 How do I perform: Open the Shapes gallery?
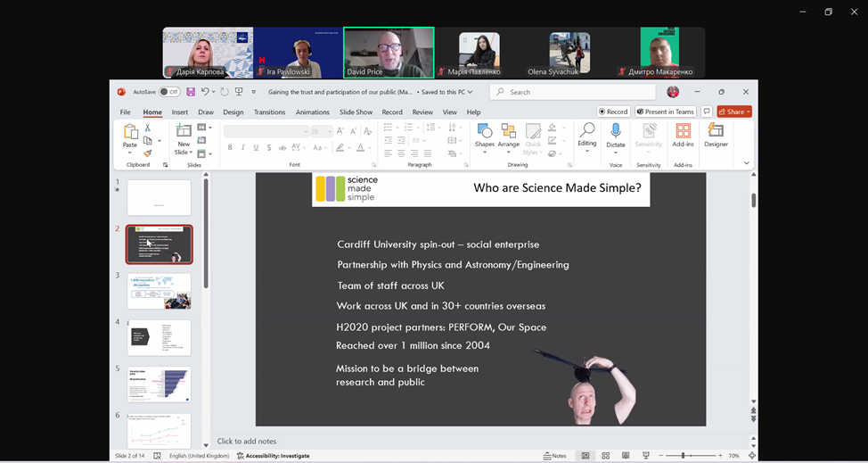[x=485, y=138]
